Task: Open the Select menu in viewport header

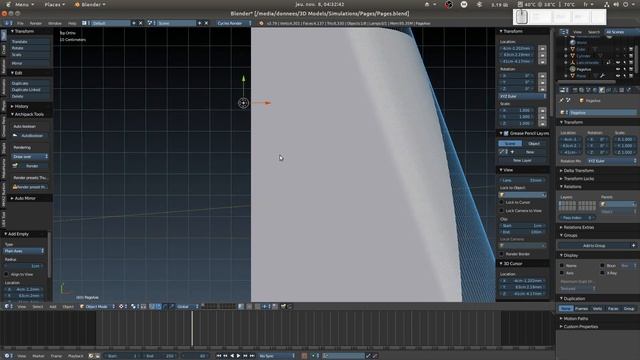Action: [37, 306]
